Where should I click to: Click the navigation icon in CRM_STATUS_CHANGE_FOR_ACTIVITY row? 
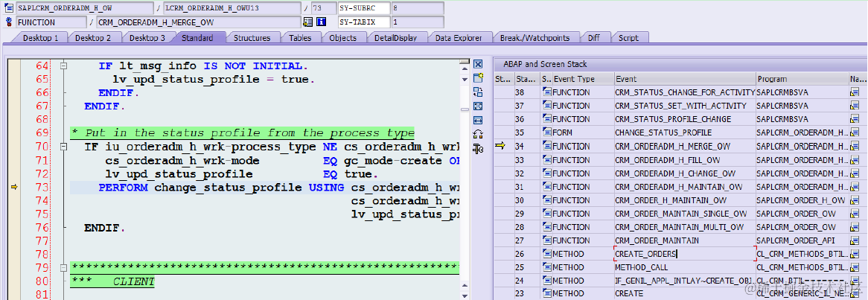855,92
